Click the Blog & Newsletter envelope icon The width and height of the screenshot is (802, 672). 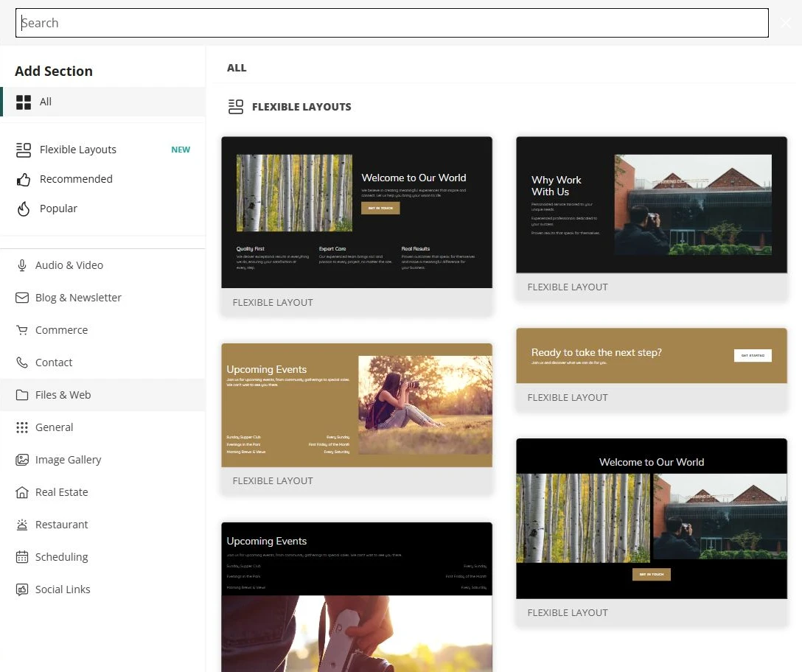pyautogui.click(x=22, y=298)
